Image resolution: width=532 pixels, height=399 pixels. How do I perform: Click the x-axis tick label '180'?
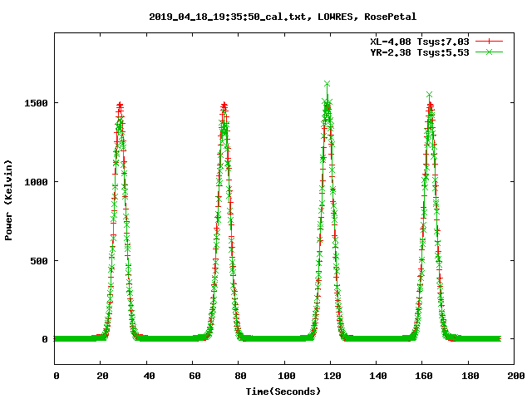[470, 376]
